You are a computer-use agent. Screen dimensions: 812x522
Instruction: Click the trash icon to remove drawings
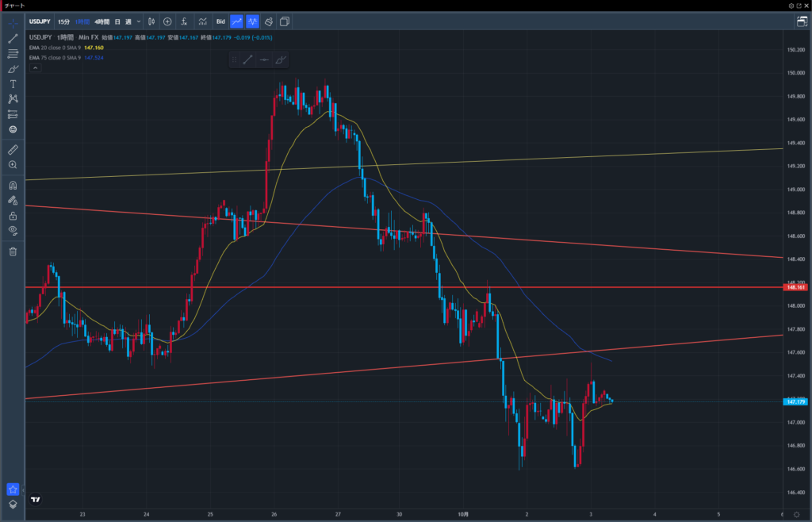(13, 251)
